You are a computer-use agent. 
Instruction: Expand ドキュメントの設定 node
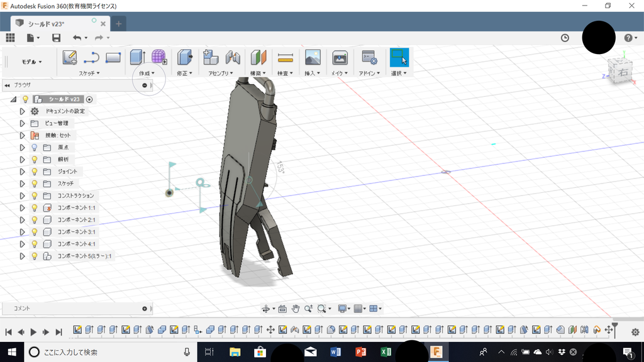tap(22, 111)
